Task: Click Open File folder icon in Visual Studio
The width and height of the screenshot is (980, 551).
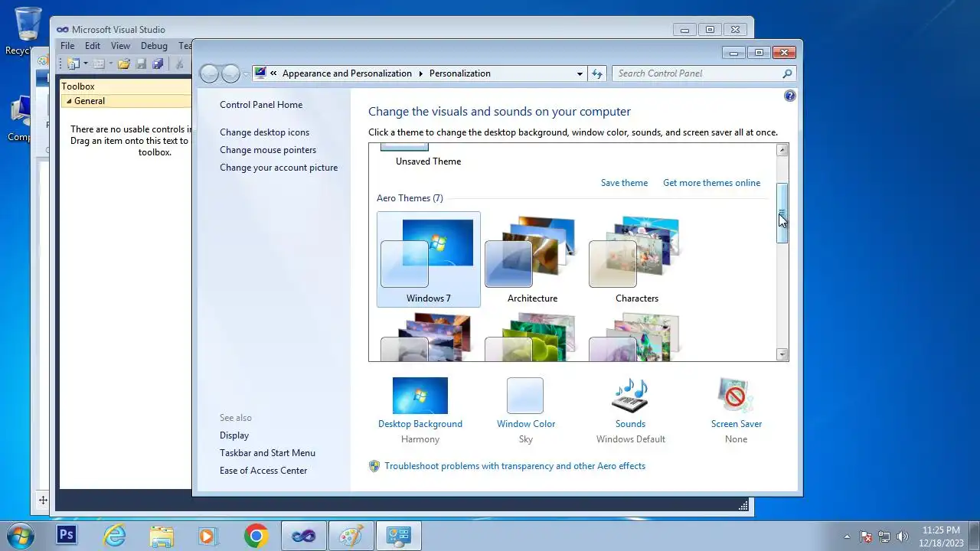Action: (x=124, y=64)
